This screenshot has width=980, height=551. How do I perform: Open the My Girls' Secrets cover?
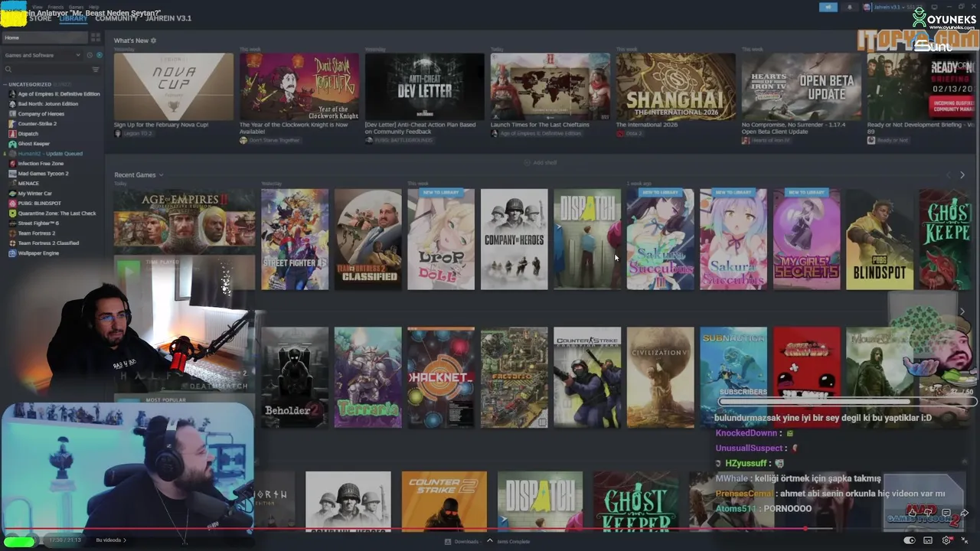(806, 240)
